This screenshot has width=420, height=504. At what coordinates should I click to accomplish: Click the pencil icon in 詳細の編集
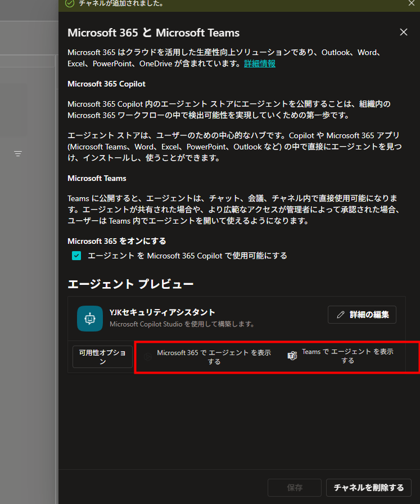click(x=341, y=315)
